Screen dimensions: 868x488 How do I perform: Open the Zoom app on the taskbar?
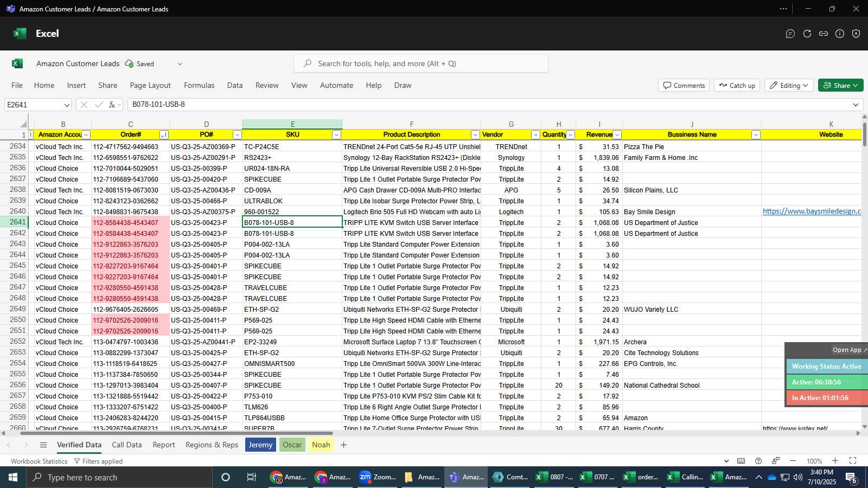pyautogui.click(x=378, y=477)
